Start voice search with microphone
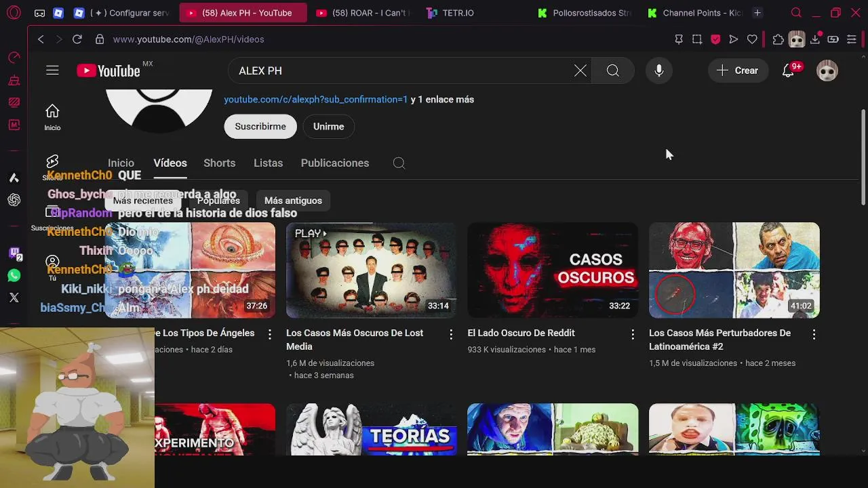Screen dimensions: 868x488 tap(658, 70)
